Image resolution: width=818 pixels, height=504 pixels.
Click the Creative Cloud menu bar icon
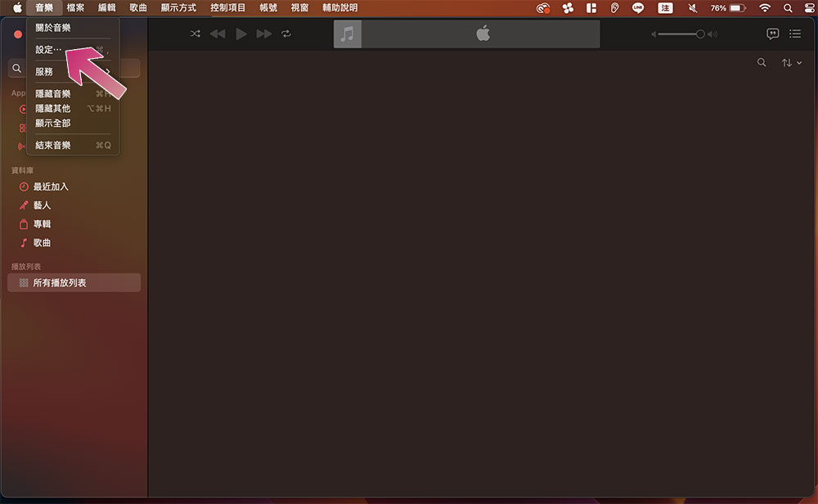543,8
